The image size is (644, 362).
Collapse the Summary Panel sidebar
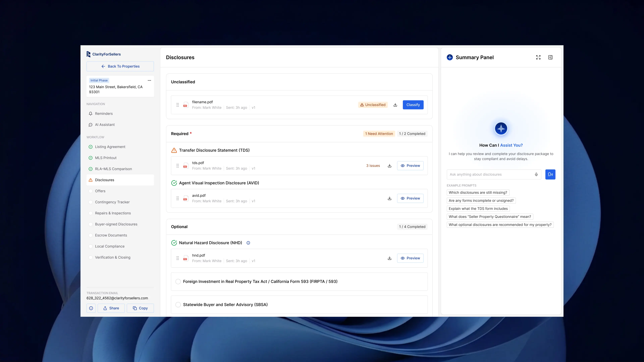coord(550,57)
